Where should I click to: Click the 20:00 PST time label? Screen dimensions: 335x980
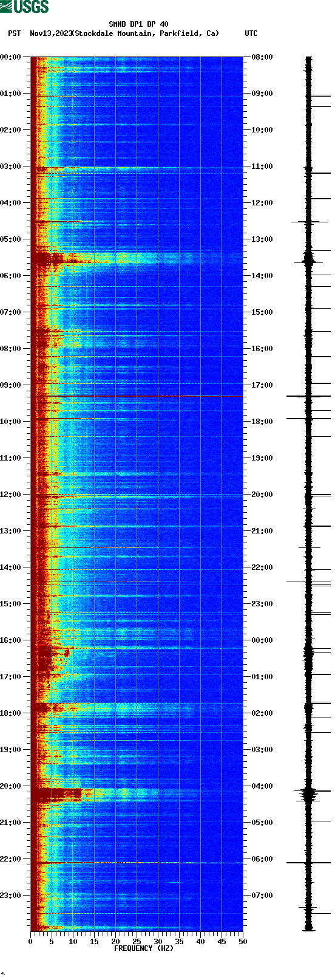click(x=11, y=786)
